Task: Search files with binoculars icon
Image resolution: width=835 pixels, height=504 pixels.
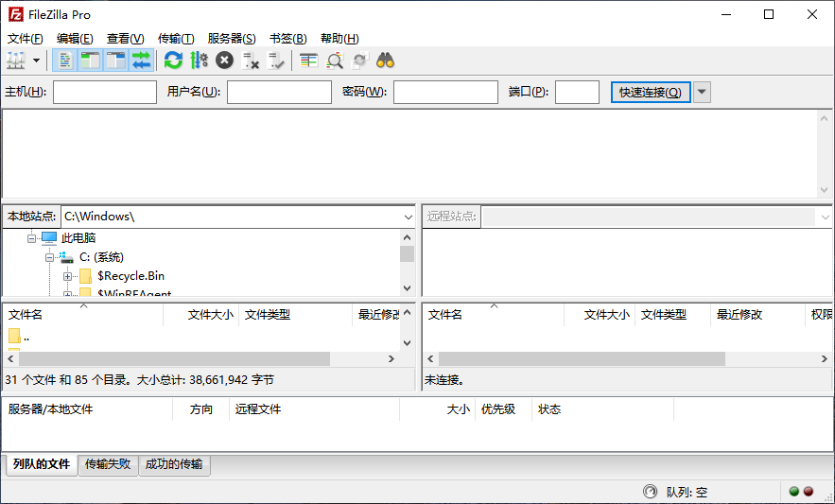Action: (386, 61)
